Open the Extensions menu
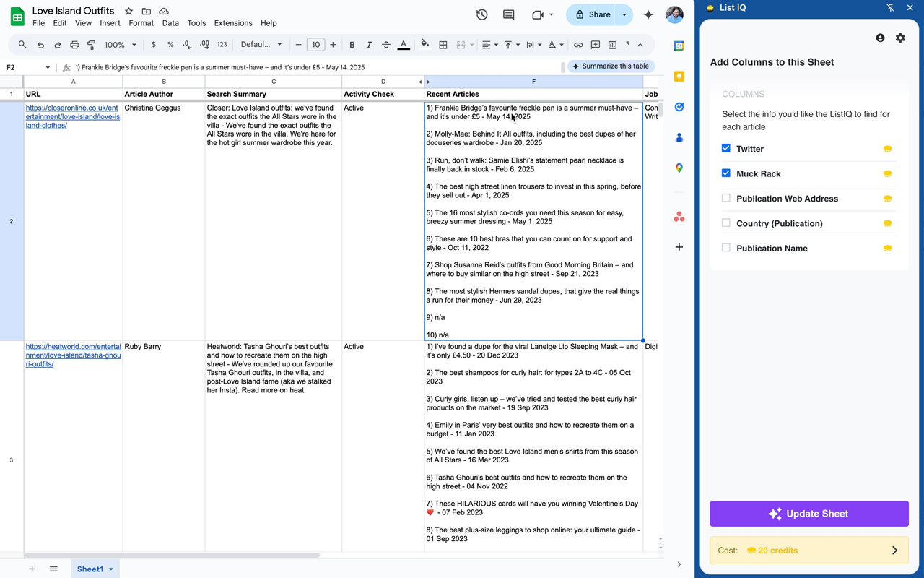Viewport: 924px width, 578px height. click(x=233, y=23)
